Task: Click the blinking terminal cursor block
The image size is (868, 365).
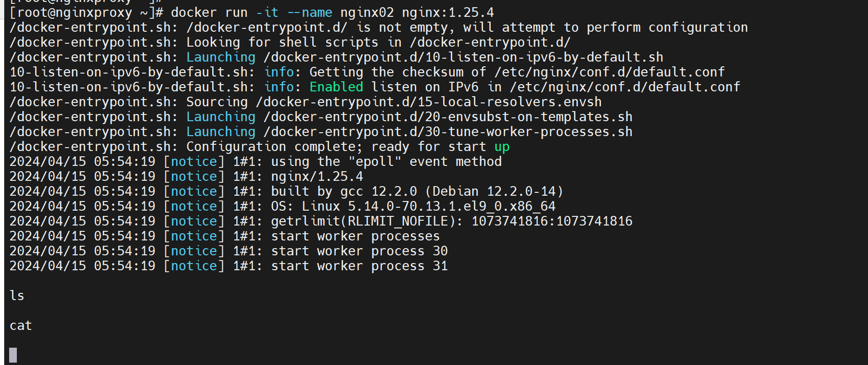Action: tap(13, 355)
